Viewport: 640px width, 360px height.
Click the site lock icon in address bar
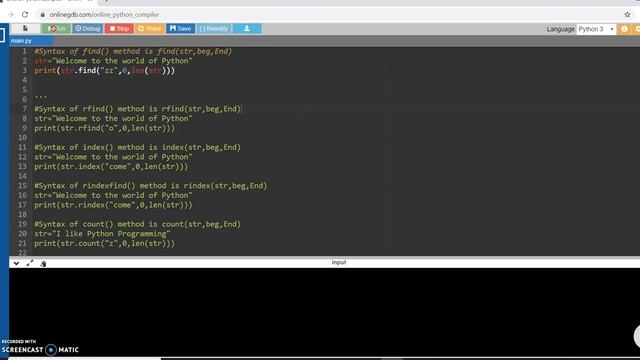click(x=42, y=15)
